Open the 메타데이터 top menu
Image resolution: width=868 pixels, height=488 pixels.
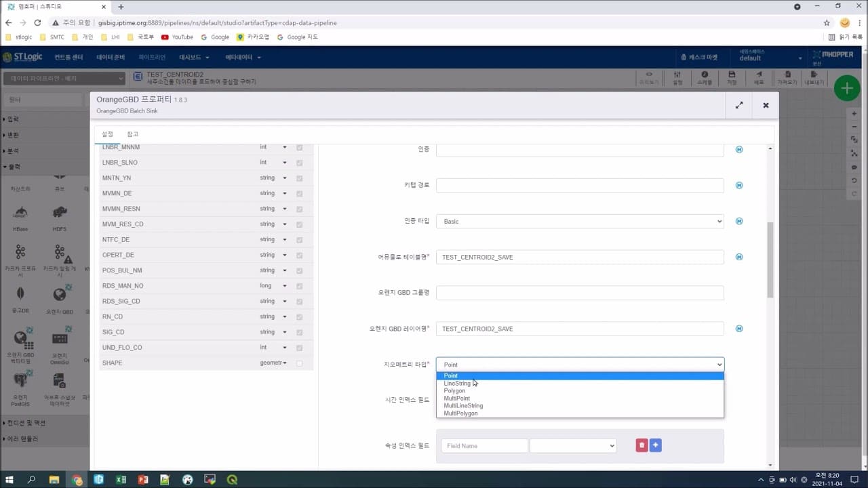pos(243,58)
